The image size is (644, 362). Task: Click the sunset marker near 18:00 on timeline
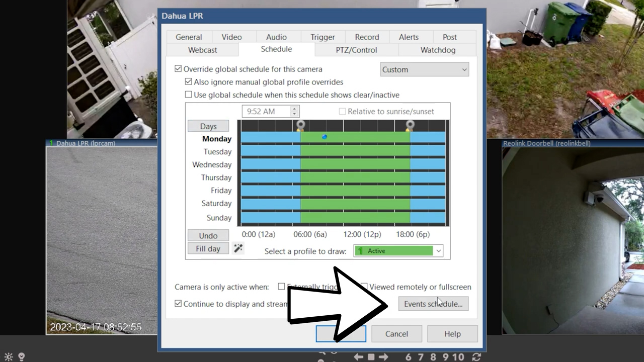click(x=410, y=125)
